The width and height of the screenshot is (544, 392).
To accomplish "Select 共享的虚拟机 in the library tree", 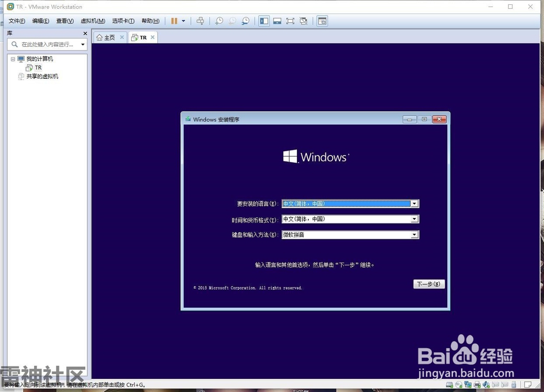I will (42, 76).
